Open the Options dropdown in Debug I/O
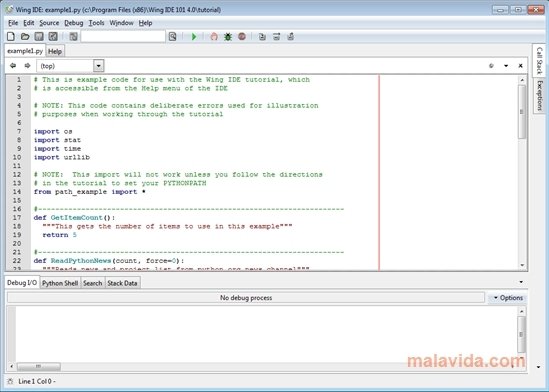This screenshot has width=549, height=392. pos(508,298)
